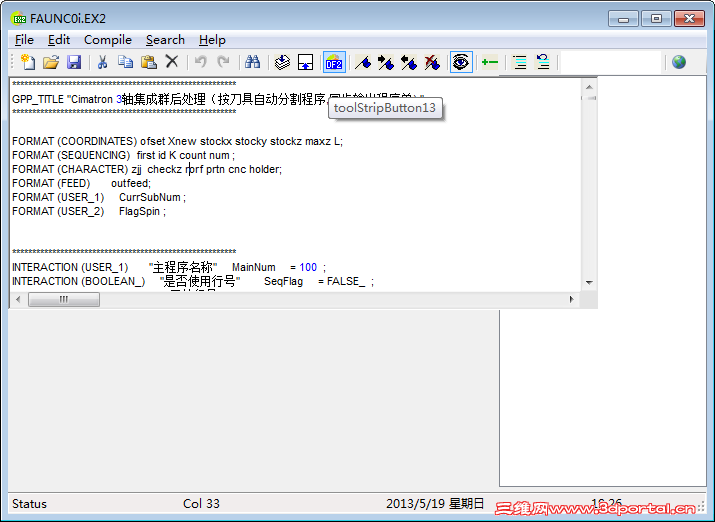This screenshot has width=715, height=522.
Task: Click the Col 33 status bar indicator
Action: coord(201,504)
